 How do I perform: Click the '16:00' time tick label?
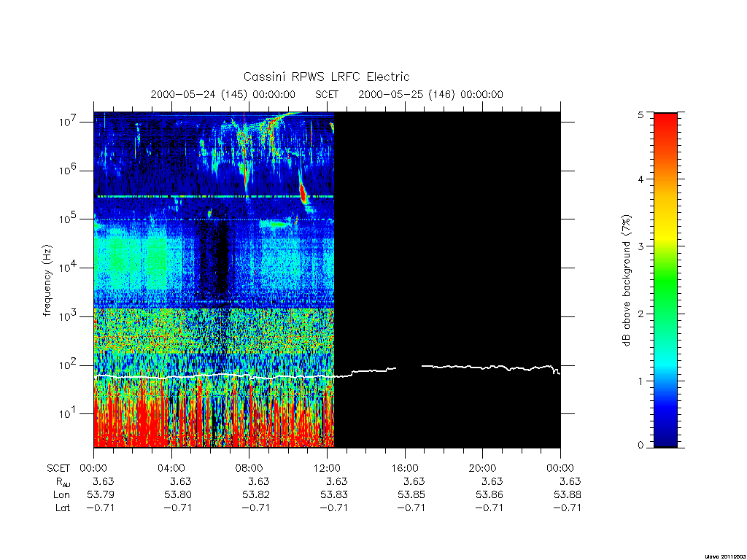point(404,469)
